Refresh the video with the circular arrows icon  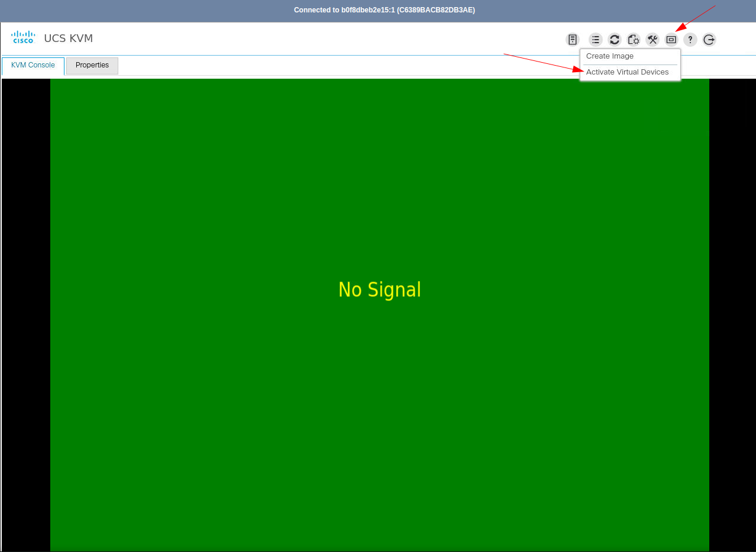614,40
